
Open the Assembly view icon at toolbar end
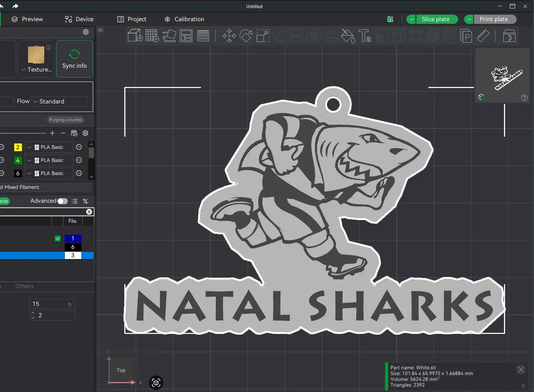pos(509,36)
